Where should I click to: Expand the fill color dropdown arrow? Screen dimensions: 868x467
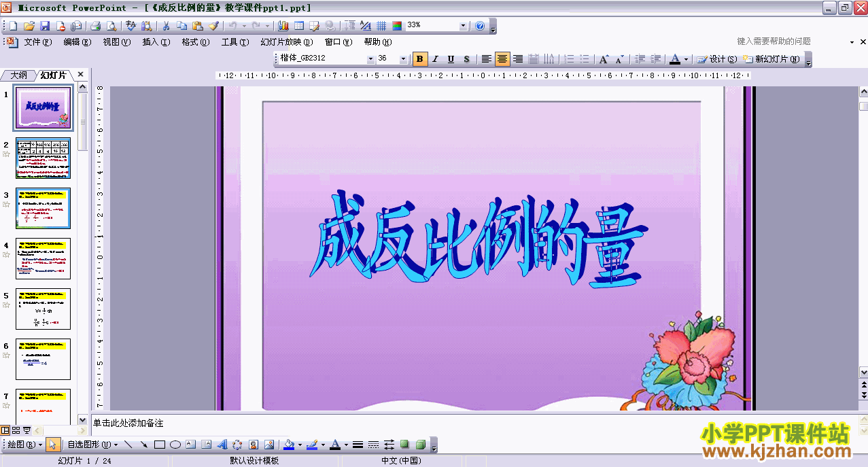[x=300, y=445]
